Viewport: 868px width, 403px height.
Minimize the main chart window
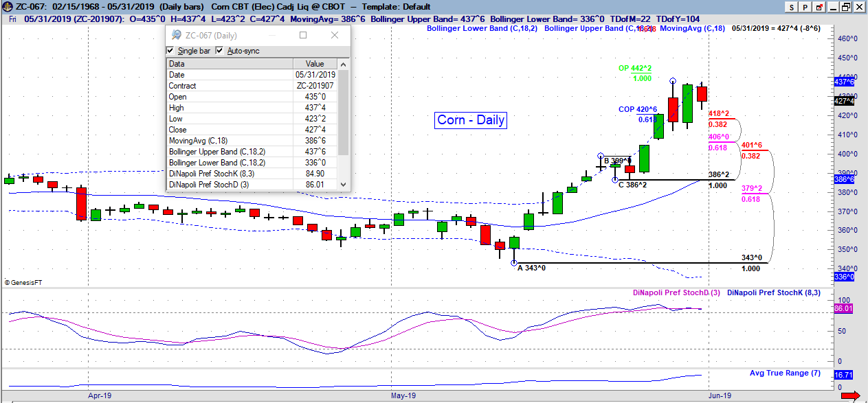click(x=833, y=8)
